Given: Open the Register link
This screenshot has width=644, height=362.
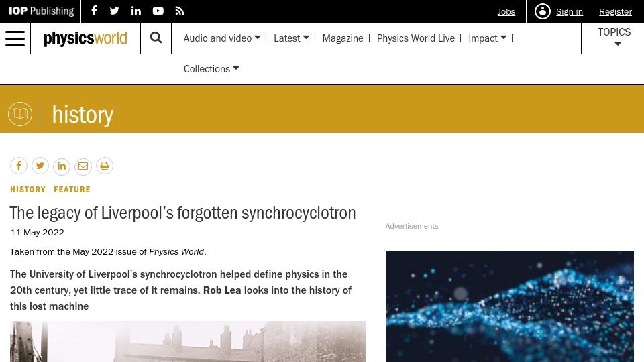Looking at the screenshot, I should (x=615, y=12).
